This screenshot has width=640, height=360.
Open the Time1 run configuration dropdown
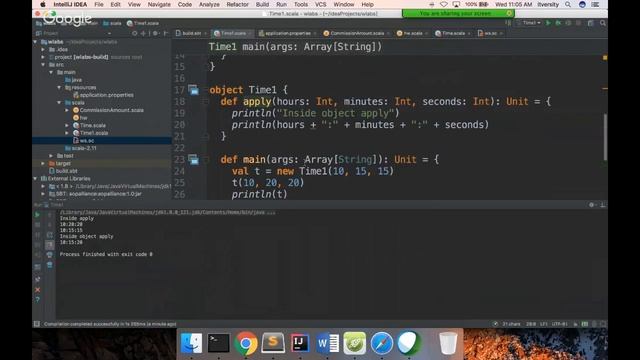(x=529, y=23)
